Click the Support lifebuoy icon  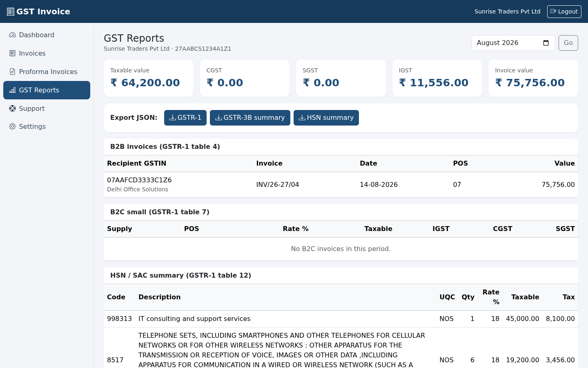click(x=13, y=108)
